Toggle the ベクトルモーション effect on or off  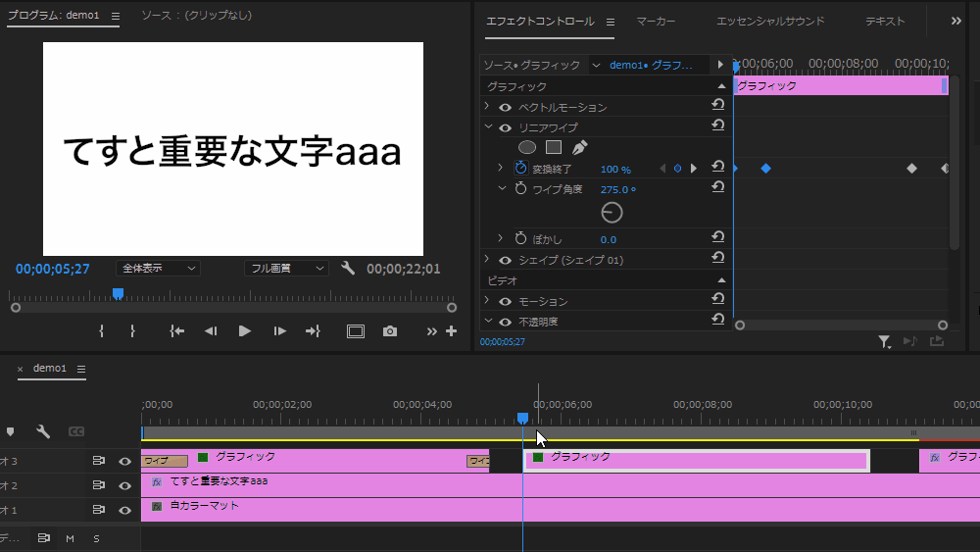point(505,108)
